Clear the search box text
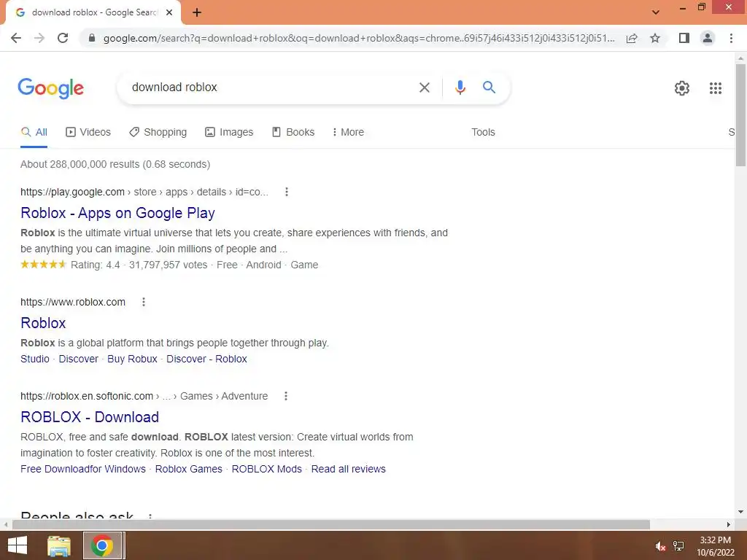747x560 pixels. coord(424,87)
